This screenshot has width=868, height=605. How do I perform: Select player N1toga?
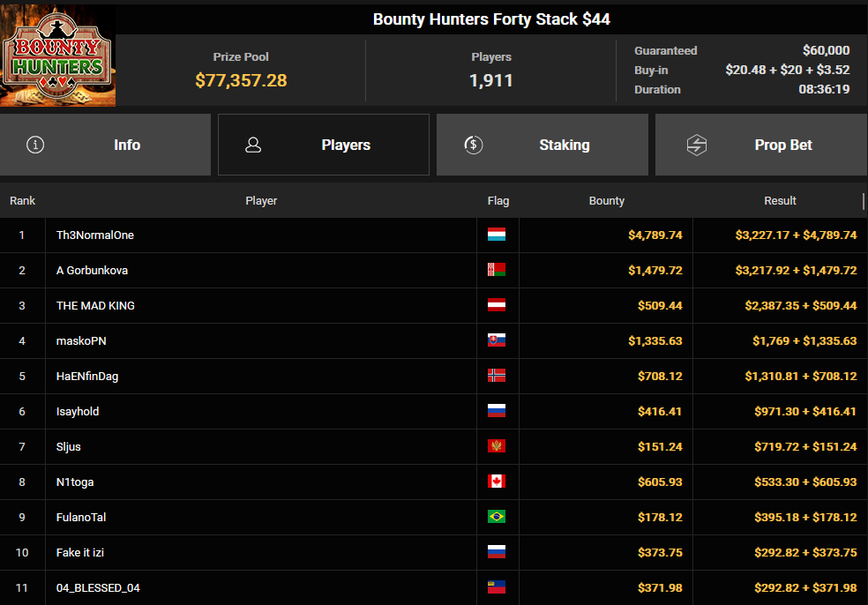(x=75, y=482)
